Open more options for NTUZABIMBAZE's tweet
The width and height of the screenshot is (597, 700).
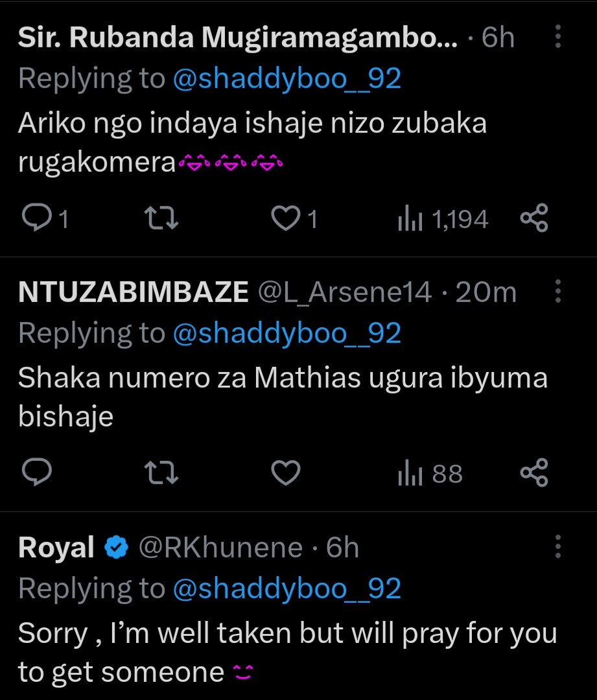point(557,292)
